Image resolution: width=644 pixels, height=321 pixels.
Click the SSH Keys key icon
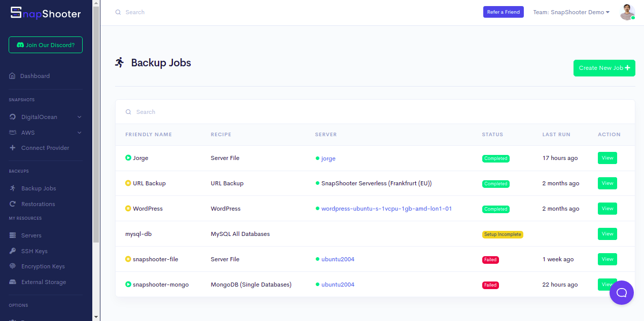pos(12,251)
